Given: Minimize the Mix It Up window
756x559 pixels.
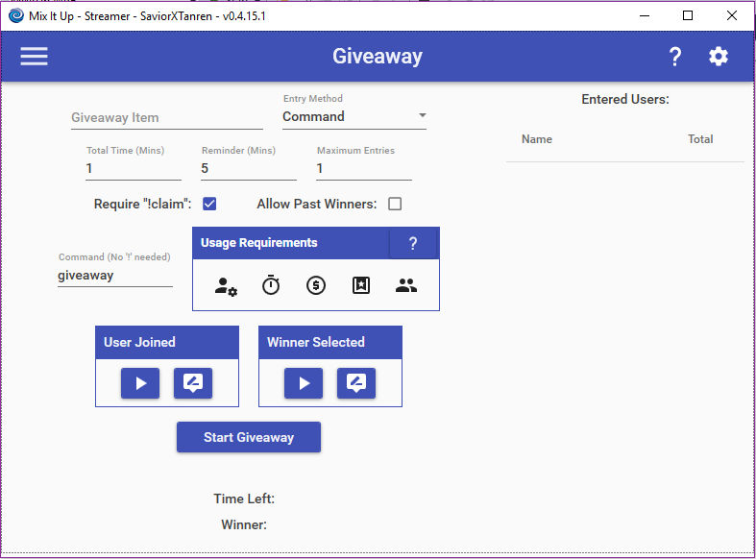Looking at the screenshot, I should 645,16.
